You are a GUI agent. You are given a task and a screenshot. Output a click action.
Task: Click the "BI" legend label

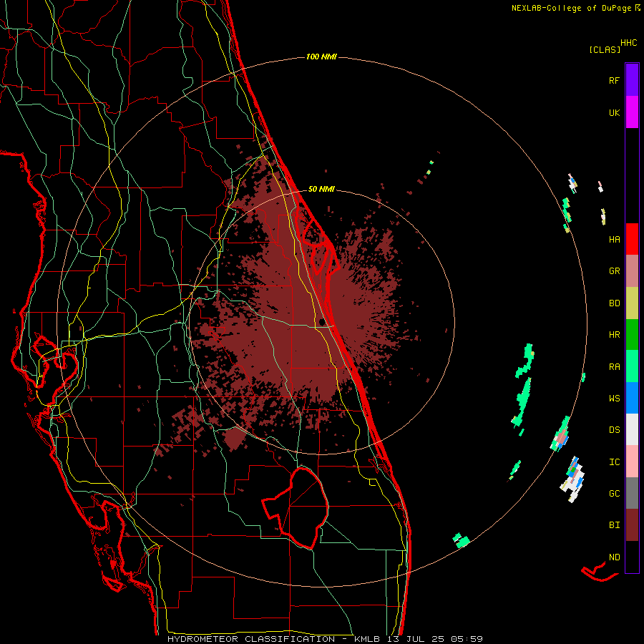pyautogui.click(x=614, y=525)
